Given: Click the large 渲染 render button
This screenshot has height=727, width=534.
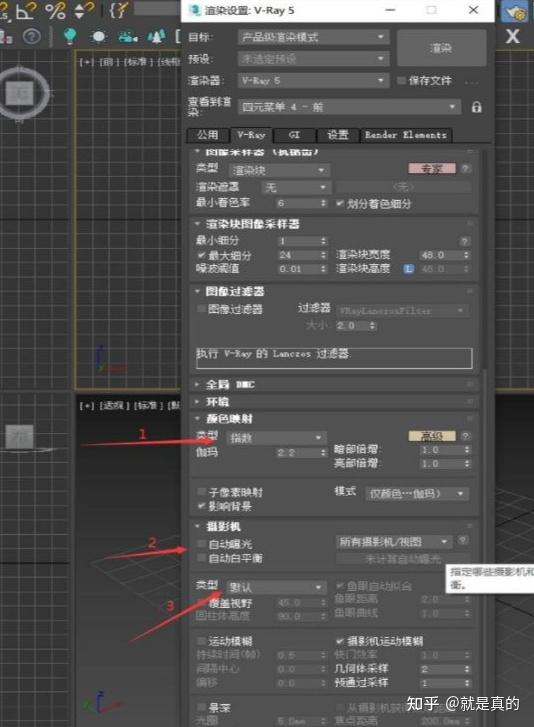Looking at the screenshot, I should [x=441, y=48].
